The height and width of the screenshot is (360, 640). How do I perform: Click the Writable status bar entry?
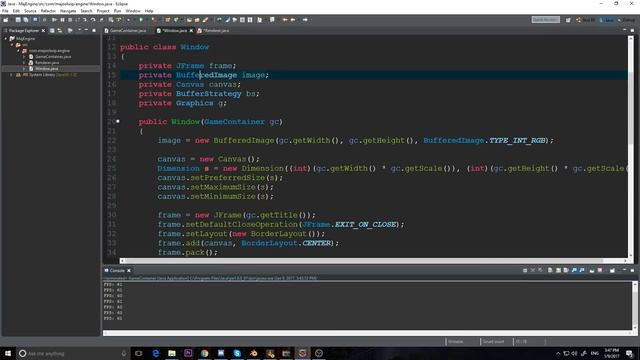tap(456, 342)
